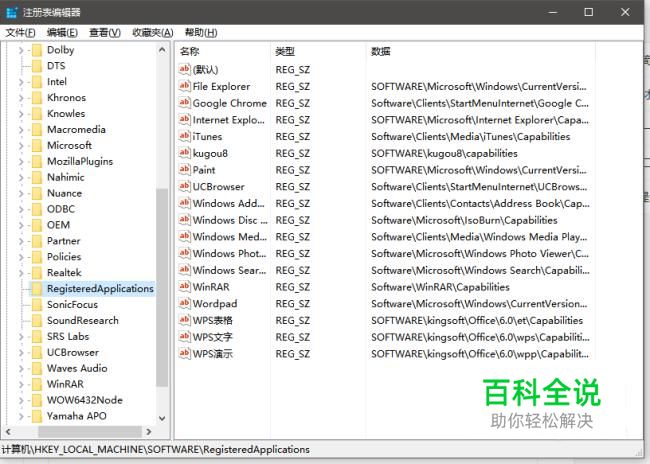Open the 帮助(H) menu
The image size is (650, 464).
click(x=201, y=33)
